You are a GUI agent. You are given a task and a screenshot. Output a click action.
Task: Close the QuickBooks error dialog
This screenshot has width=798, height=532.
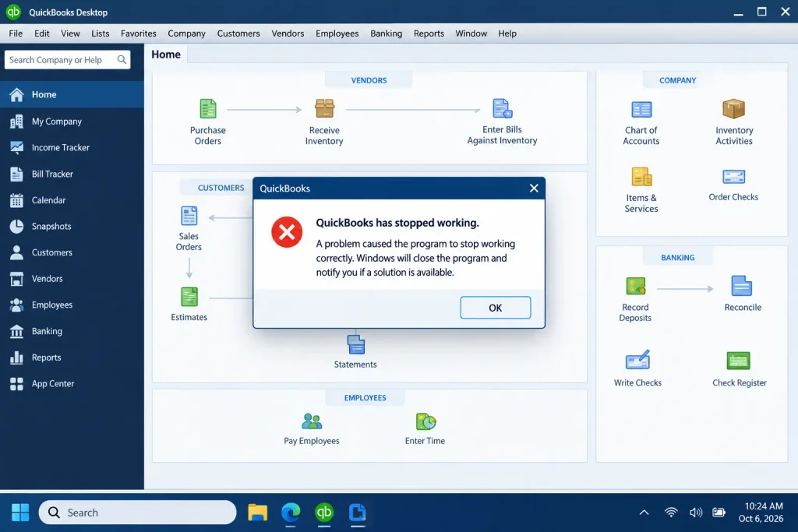click(533, 188)
